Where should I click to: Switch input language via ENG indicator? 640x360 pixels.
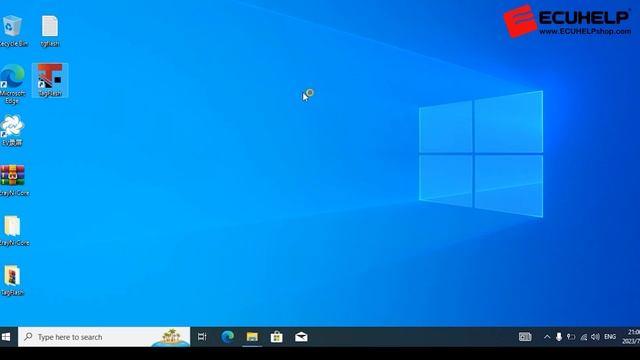point(610,337)
